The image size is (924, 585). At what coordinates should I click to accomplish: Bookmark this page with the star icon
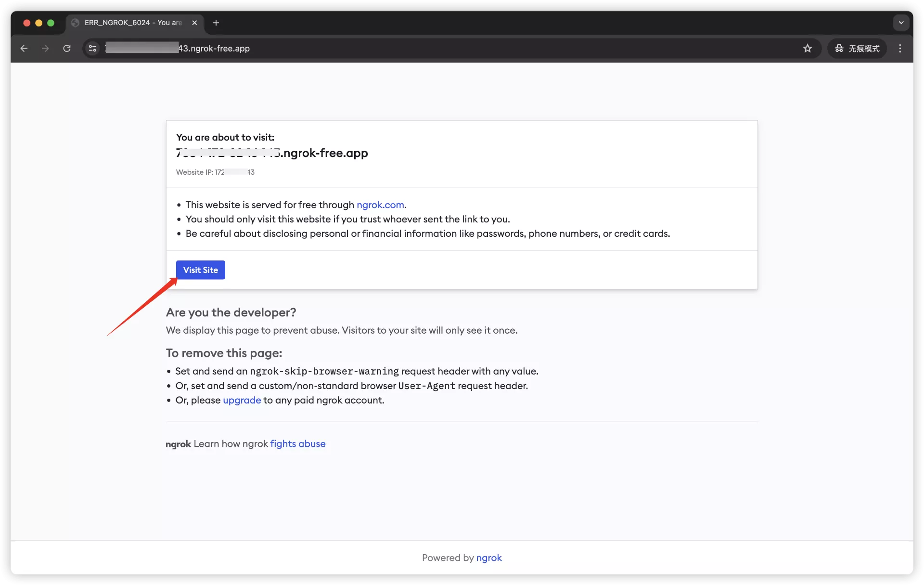point(808,48)
